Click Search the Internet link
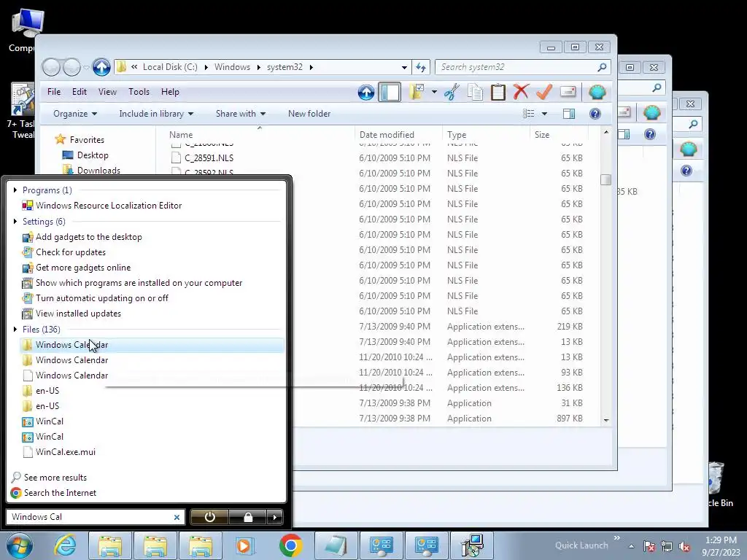The height and width of the screenshot is (560, 747). pos(60,493)
